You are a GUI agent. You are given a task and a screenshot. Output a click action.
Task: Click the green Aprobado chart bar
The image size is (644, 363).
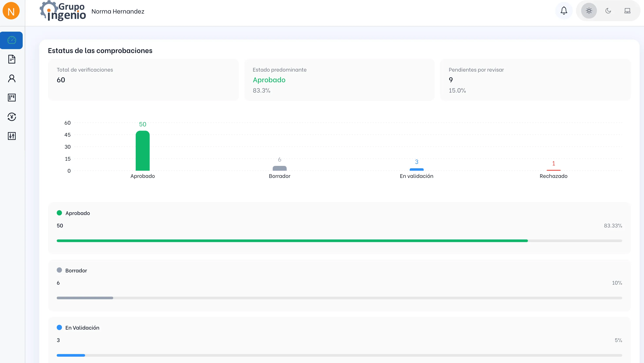(142, 151)
